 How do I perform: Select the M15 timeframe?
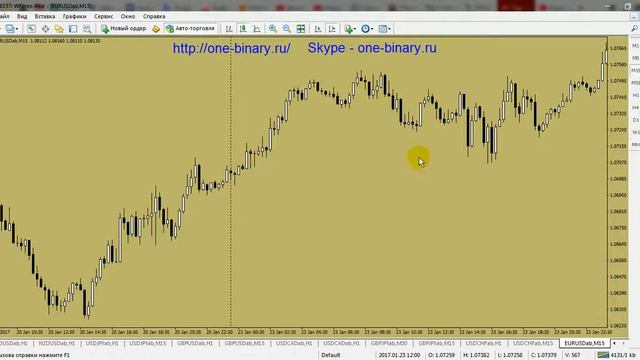tap(636, 71)
